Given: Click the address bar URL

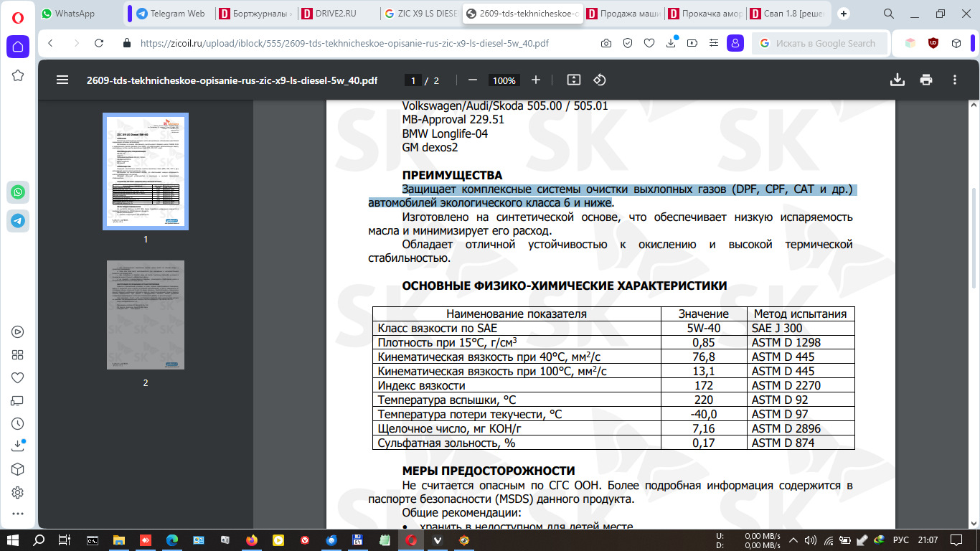Looking at the screenshot, I should click(x=344, y=43).
